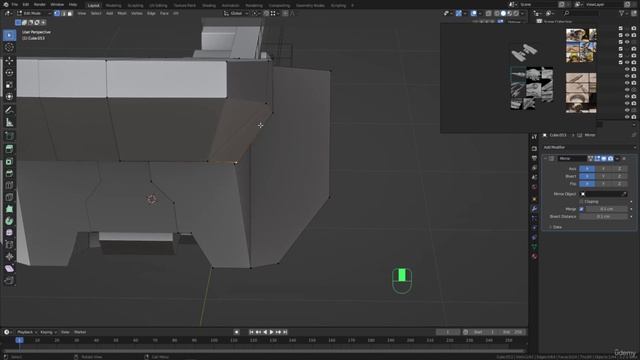Viewport: 640px width, 360px height.
Task: Click the Merge distance value field
Action: click(606, 209)
